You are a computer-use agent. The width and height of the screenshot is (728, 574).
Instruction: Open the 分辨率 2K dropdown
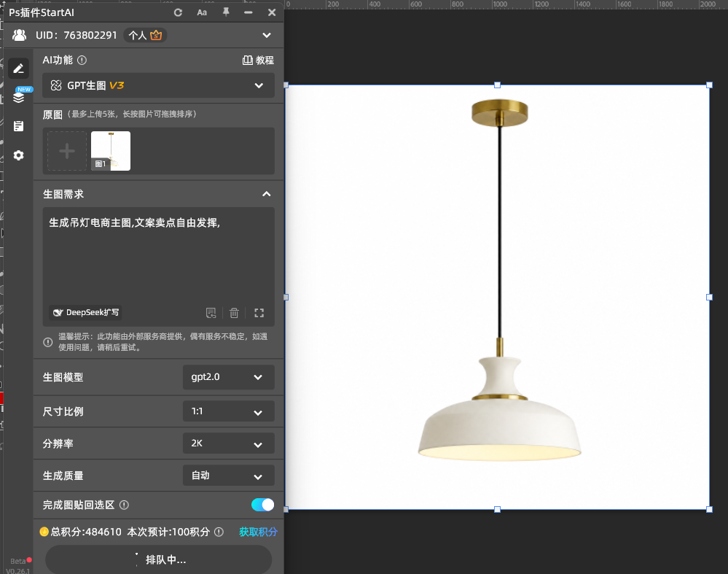228,443
